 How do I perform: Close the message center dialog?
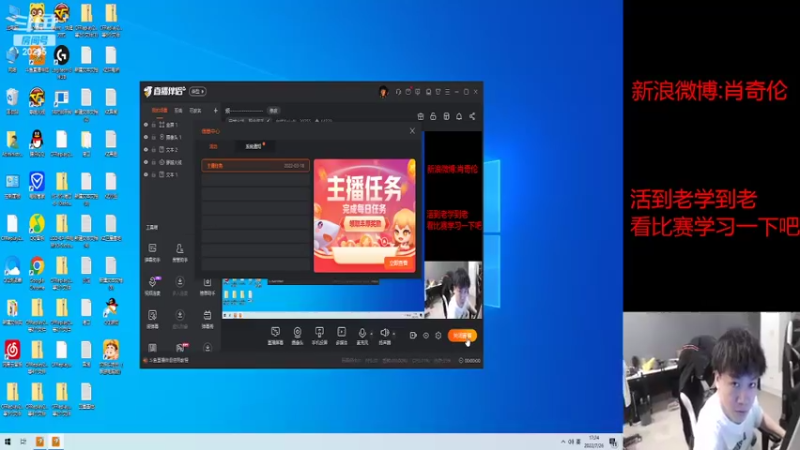tap(412, 131)
